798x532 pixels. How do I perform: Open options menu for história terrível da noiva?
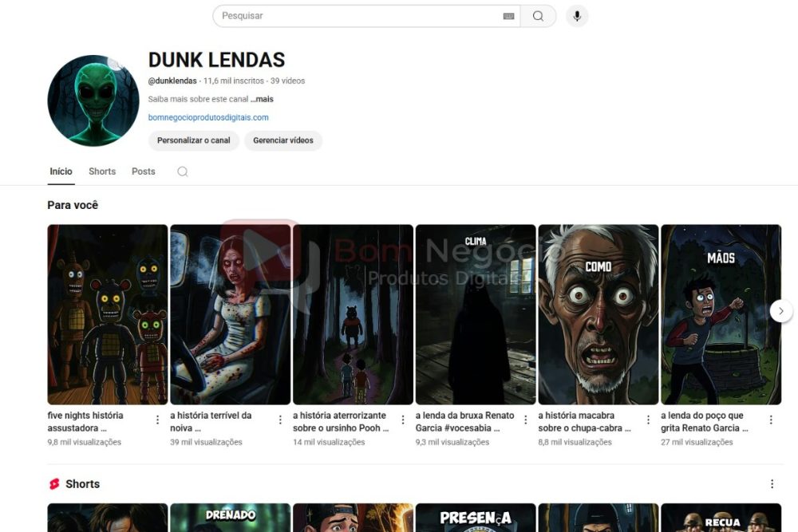pyautogui.click(x=280, y=420)
